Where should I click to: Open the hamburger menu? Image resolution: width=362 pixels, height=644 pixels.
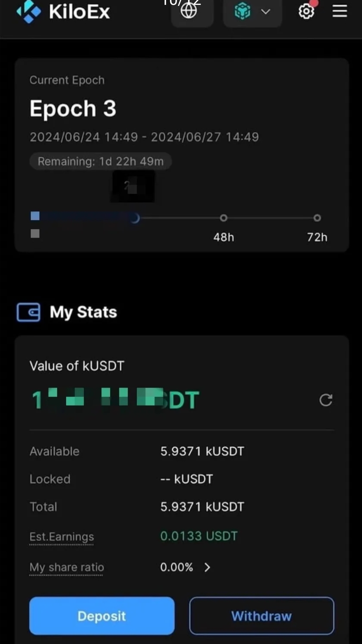(x=340, y=11)
